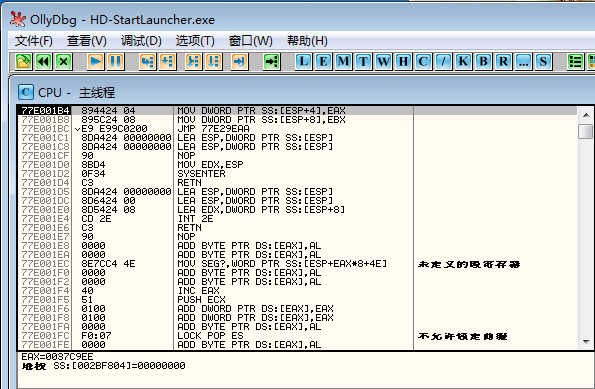Viewport: 595px width, 389px height.
Task: Open the Log window with L button
Action: (x=303, y=61)
